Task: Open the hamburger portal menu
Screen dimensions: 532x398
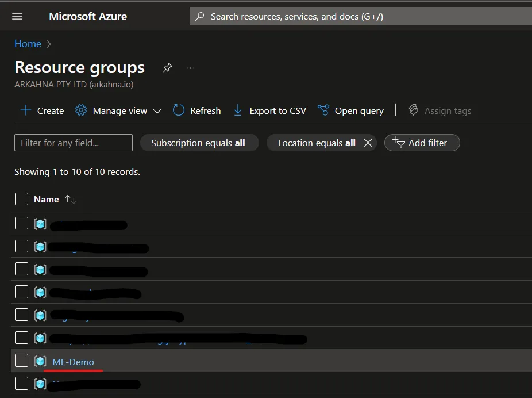Action: pos(17,16)
